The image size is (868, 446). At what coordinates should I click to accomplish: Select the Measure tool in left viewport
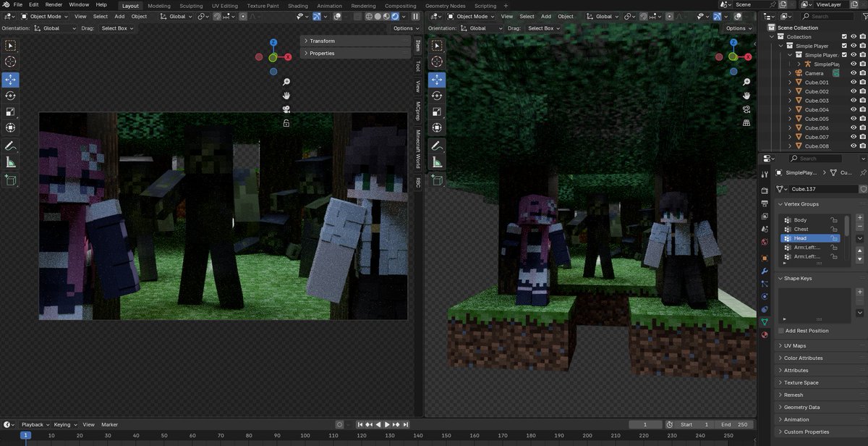[x=11, y=163]
